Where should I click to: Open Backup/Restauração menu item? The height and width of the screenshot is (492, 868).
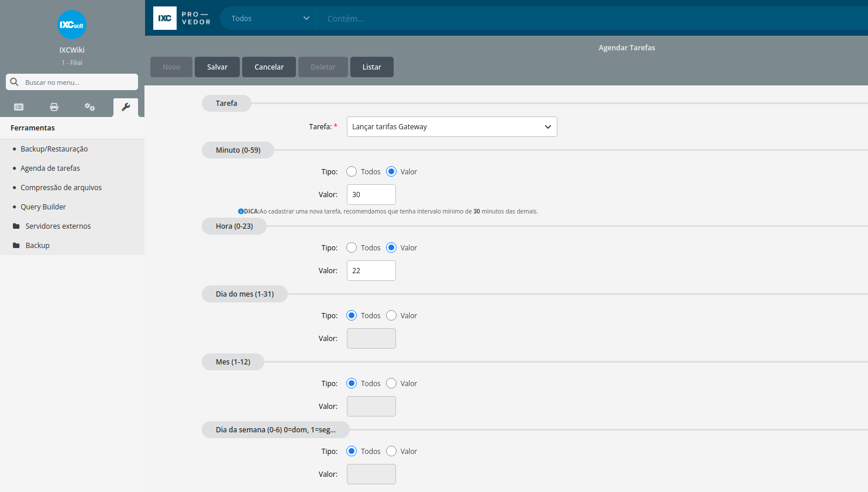click(54, 149)
